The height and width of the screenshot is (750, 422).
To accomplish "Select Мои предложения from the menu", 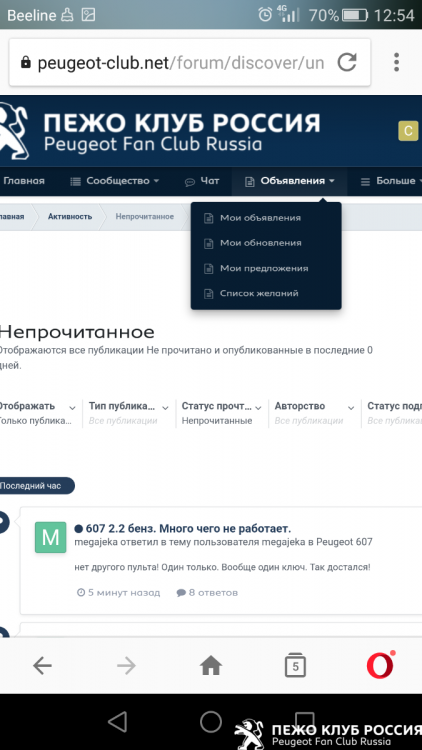I will click(x=264, y=268).
